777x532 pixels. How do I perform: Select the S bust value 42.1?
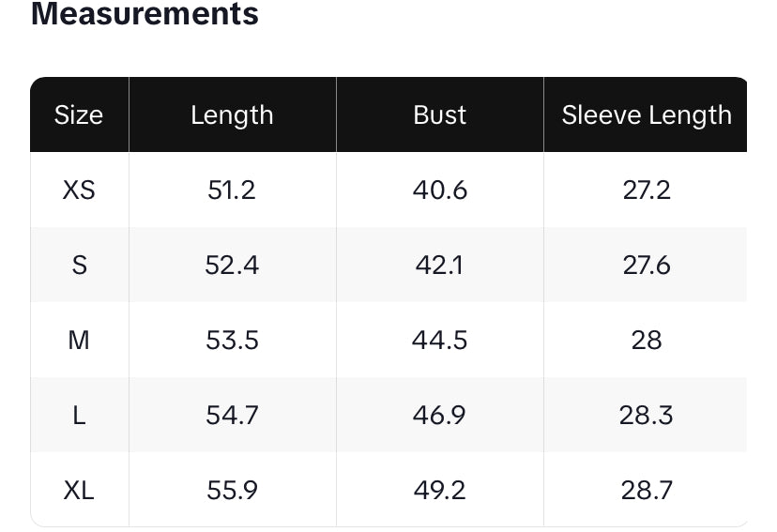(x=439, y=265)
